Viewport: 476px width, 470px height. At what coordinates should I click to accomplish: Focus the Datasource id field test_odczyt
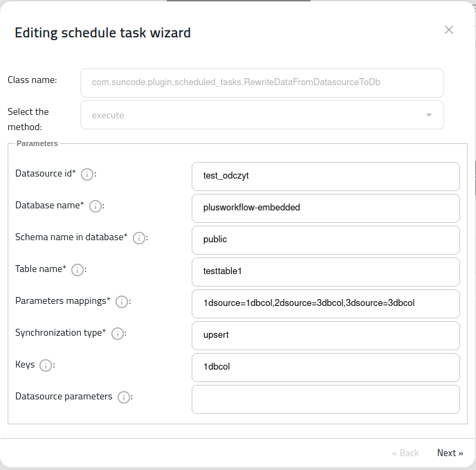click(326, 177)
